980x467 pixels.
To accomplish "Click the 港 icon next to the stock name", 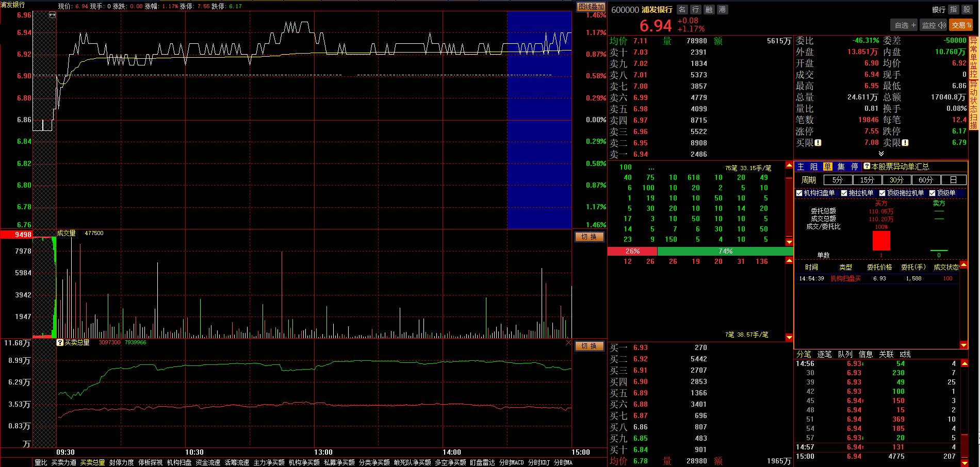I will point(723,10).
